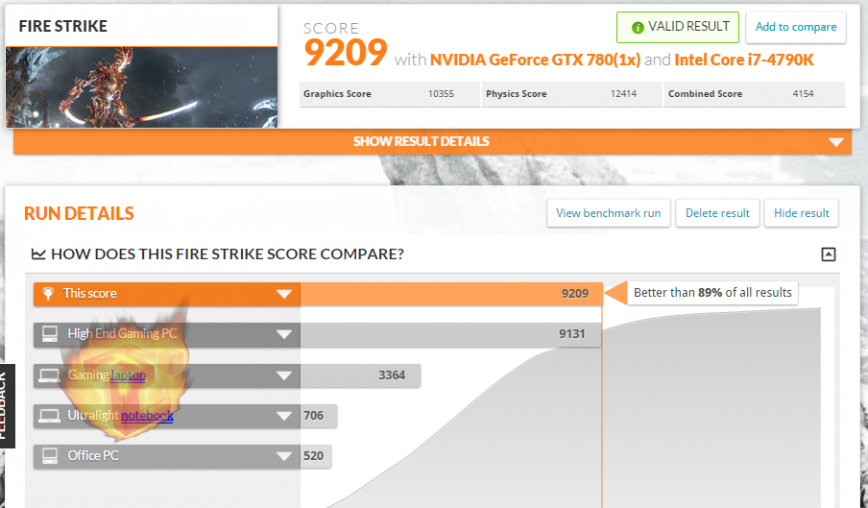Click the Fire Strike thumbnail image
This screenshot has width=868, height=508.
click(142, 87)
